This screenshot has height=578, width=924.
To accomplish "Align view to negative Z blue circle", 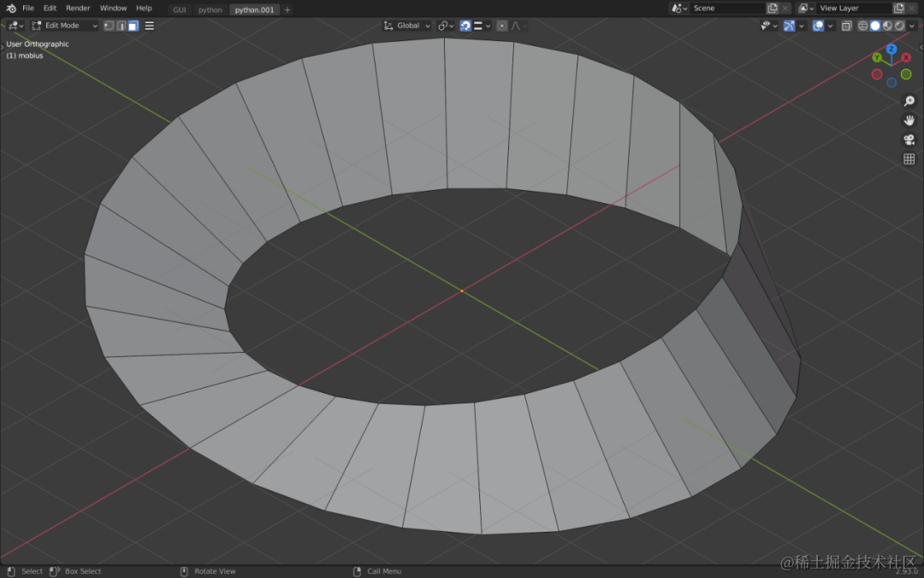I will [x=891, y=82].
